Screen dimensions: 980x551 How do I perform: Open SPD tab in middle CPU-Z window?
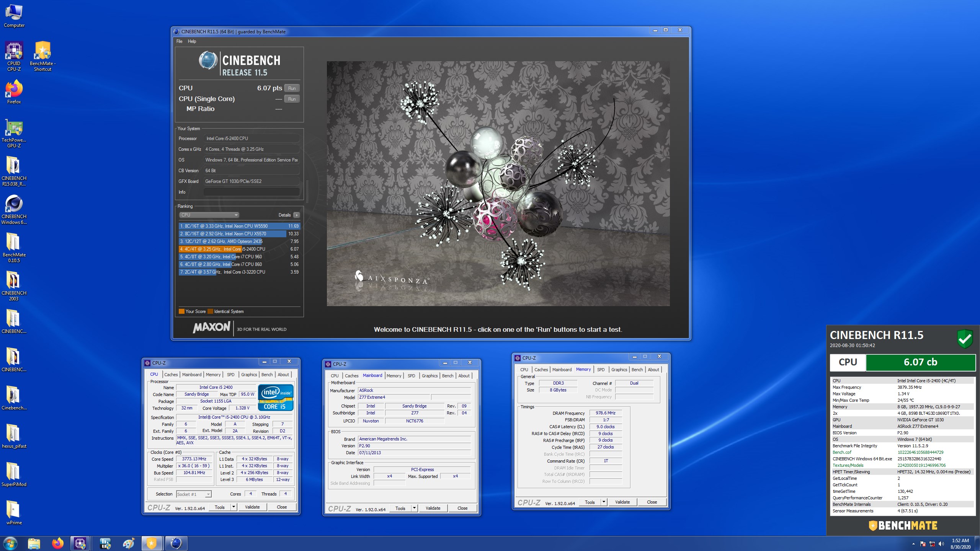[x=411, y=376]
